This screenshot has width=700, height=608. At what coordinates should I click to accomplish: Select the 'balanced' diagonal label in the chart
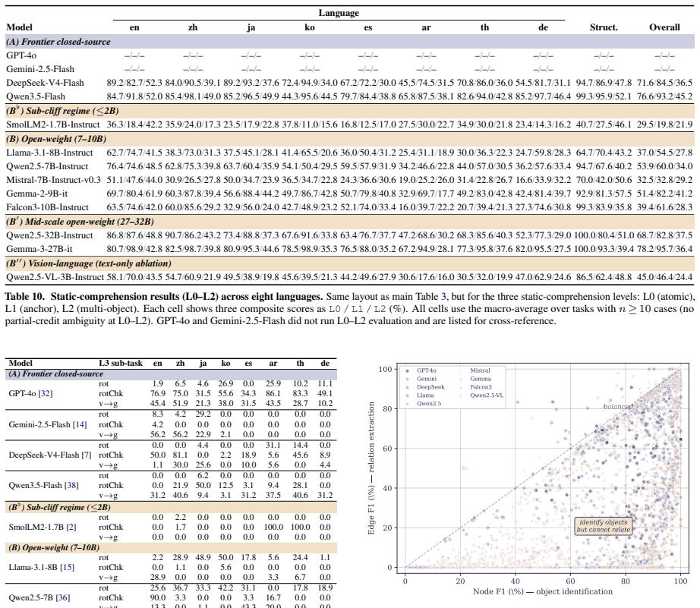click(618, 407)
